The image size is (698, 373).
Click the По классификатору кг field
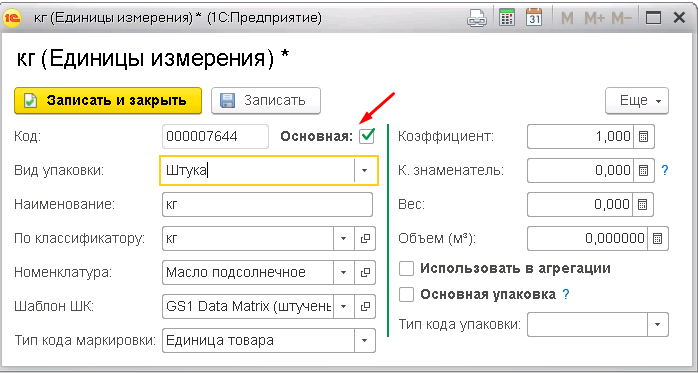pyautogui.click(x=248, y=239)
